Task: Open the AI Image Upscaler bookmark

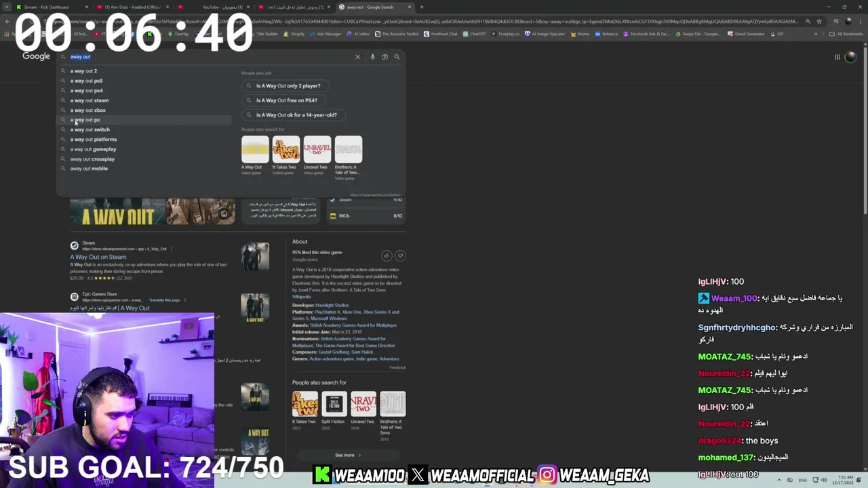Action: [545, 34]
